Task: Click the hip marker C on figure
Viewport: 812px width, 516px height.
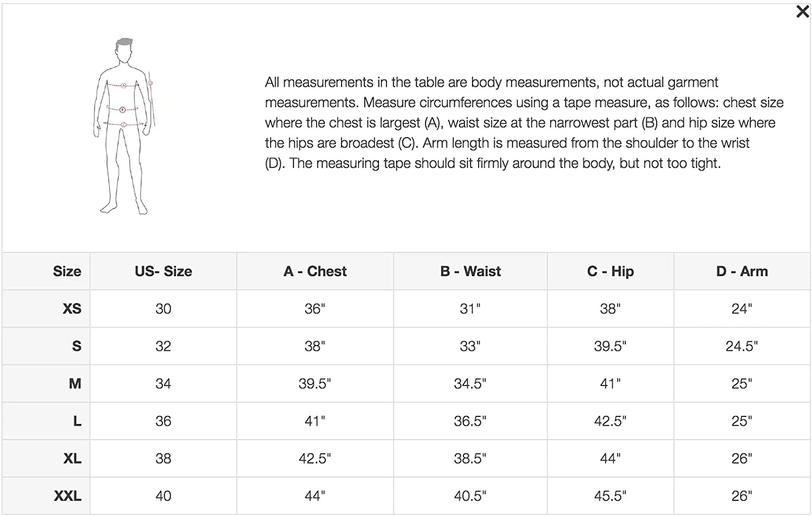Action: click(x=124, y=125)
